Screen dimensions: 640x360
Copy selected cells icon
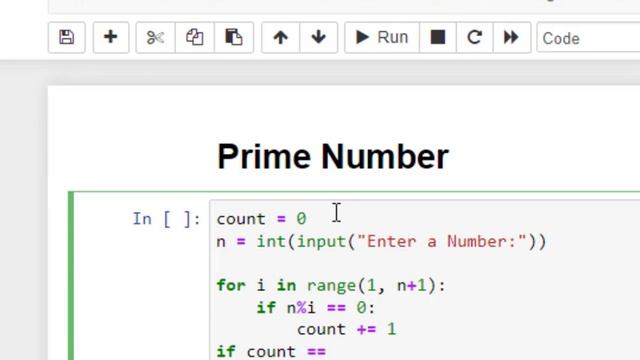(195, 38)
